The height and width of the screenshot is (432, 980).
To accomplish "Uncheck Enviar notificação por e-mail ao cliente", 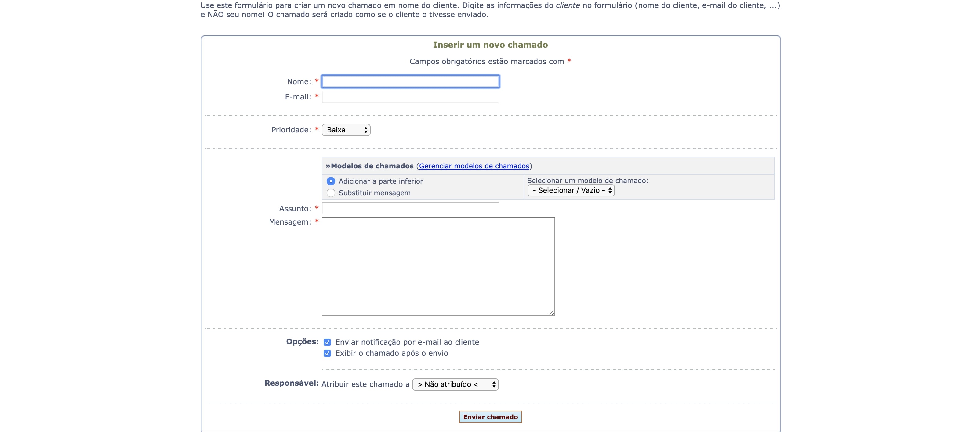I will [327, 342].
